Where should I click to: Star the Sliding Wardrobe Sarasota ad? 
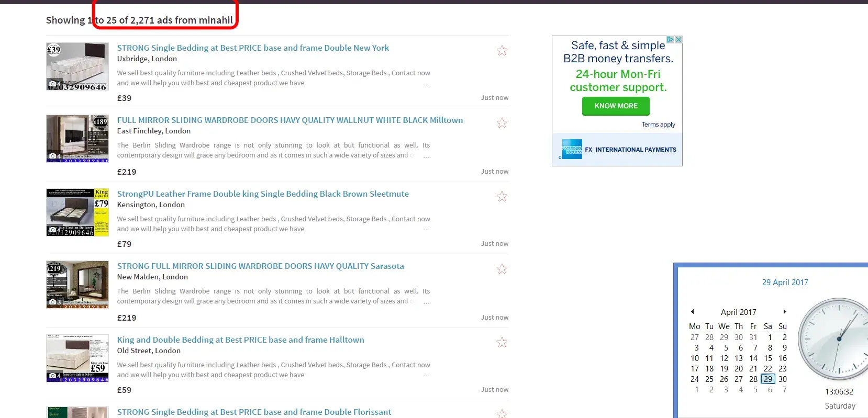click(502, 269)
